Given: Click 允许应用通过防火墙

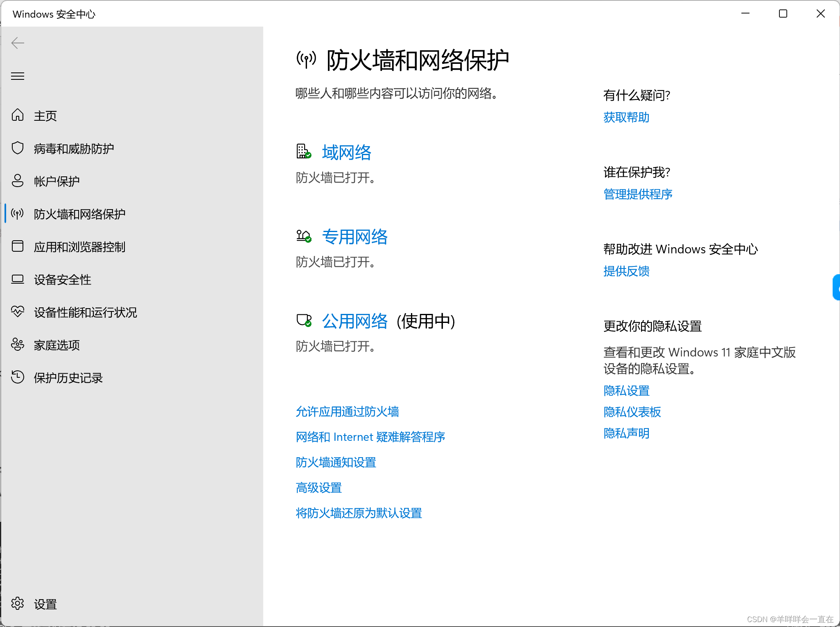Looking at the screenshot, I should tap(347, 412).
